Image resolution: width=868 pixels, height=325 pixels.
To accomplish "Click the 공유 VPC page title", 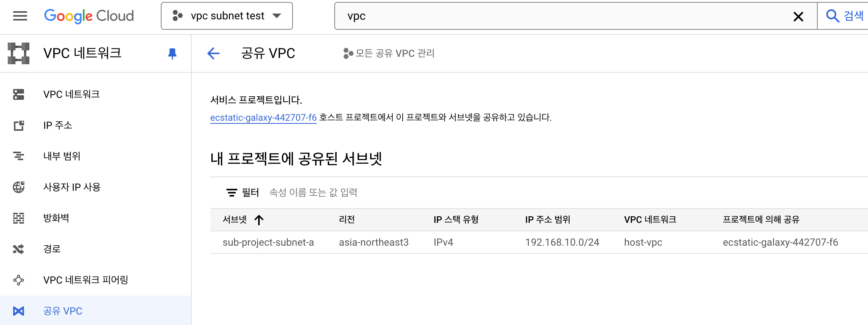I will point(268,53).
